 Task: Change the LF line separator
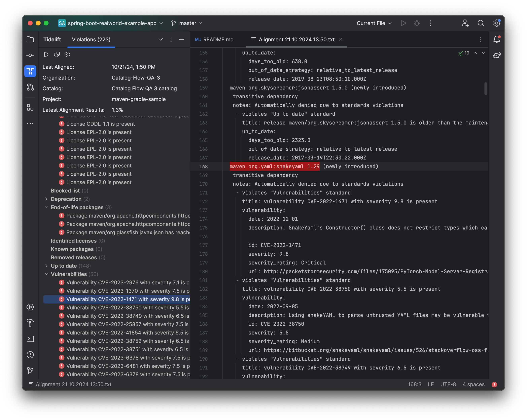(431, 385)
